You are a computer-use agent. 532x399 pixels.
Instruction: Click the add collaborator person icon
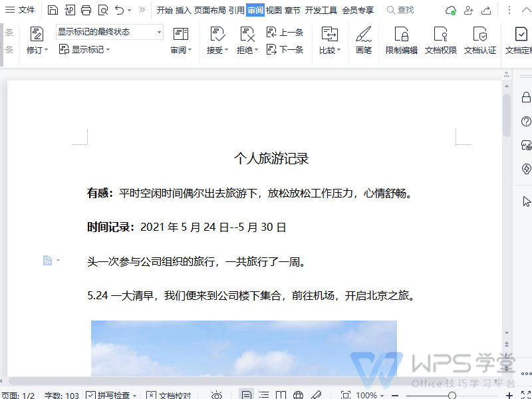[469, 11]
